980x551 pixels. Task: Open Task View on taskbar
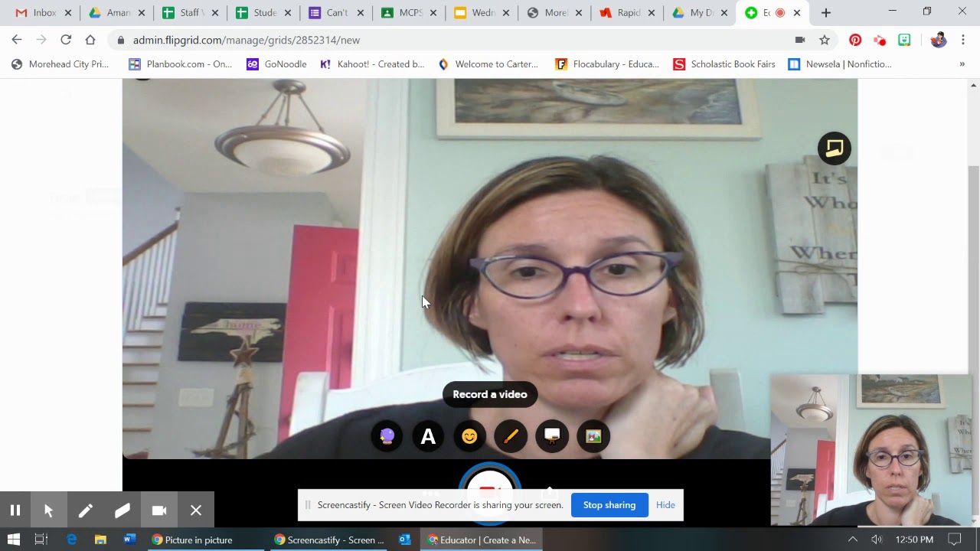41,540
